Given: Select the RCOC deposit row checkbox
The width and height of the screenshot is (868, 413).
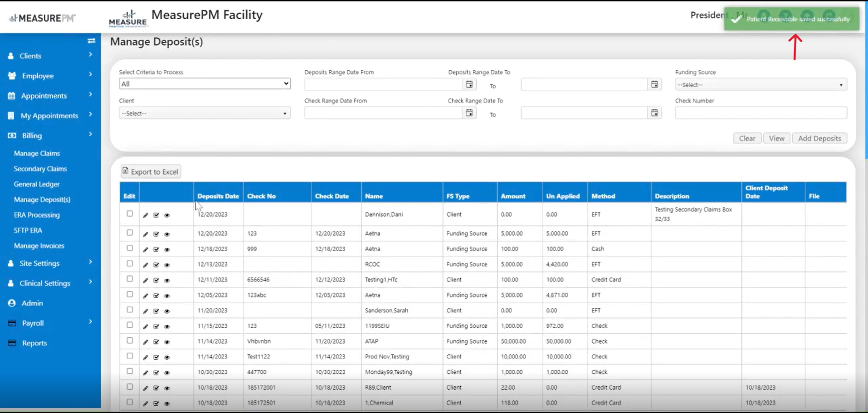Looking at the screenshot, I should pyautogui.click(x=130, y=263).
